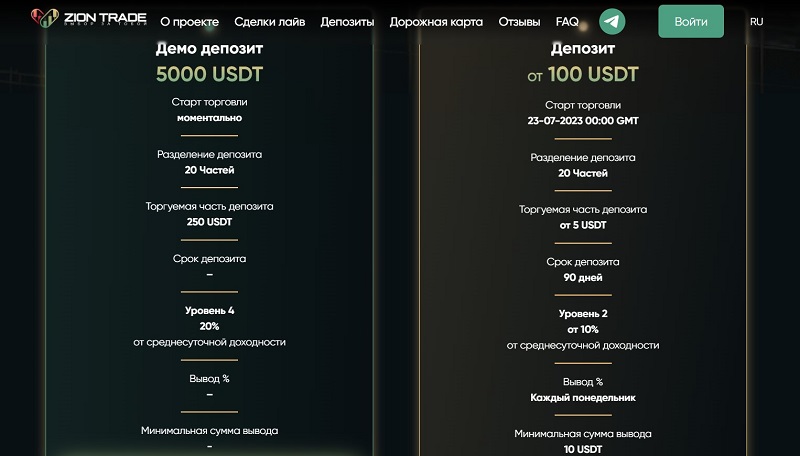Select «Депозиты» in the navigation bar

347,21
